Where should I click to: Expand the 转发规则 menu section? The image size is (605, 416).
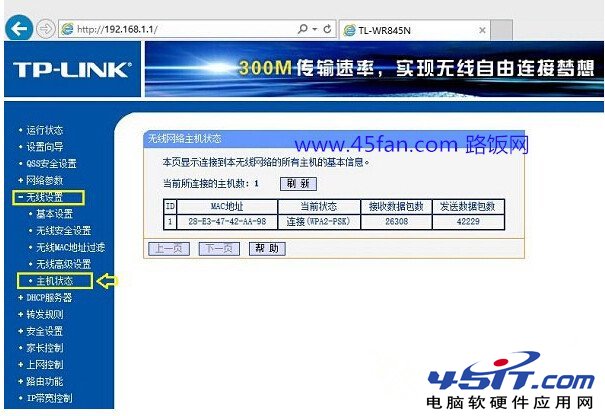click(x=44, y=314)
